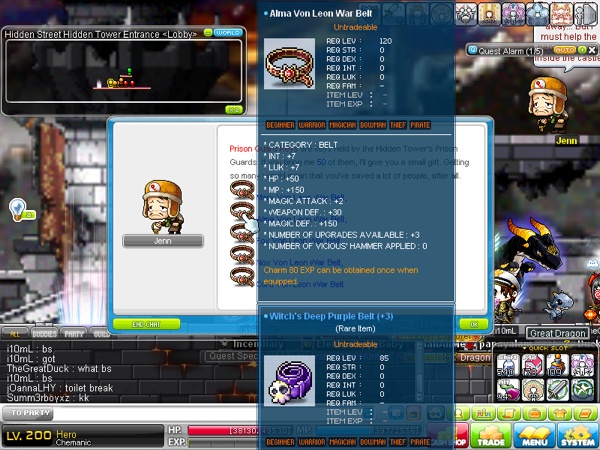
Task: Click the WORLD map button
Action: 228,33
